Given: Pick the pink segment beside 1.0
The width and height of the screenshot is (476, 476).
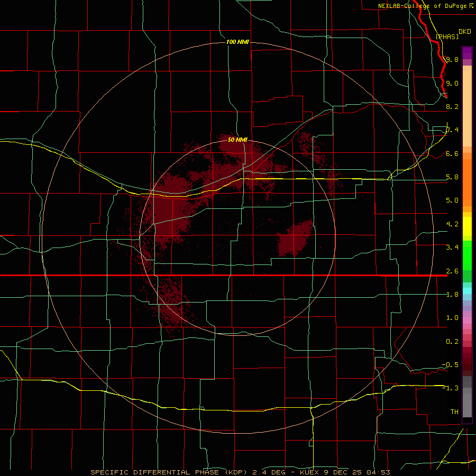Looking at the screenshot, I should 467,321.
